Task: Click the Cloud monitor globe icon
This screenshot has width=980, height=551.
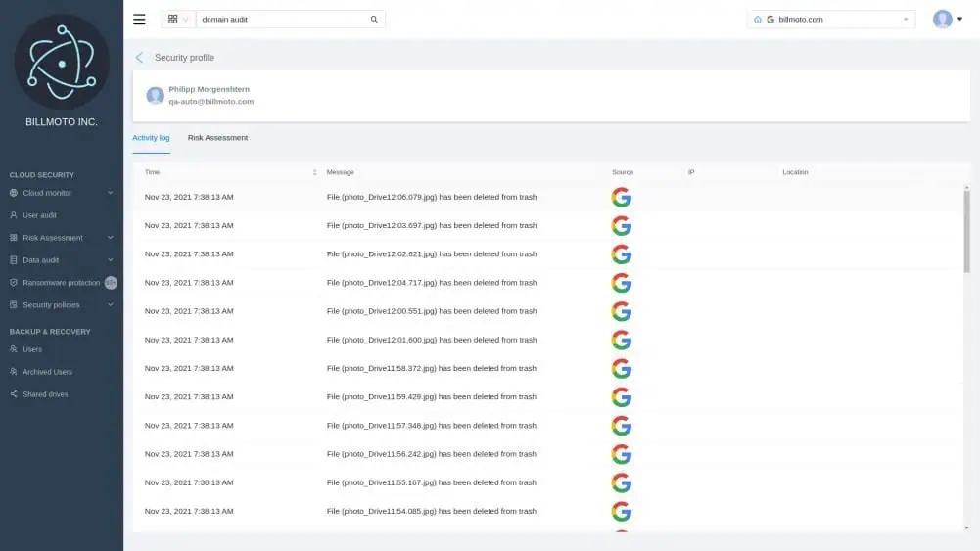Action: click(x=13, y=193)
